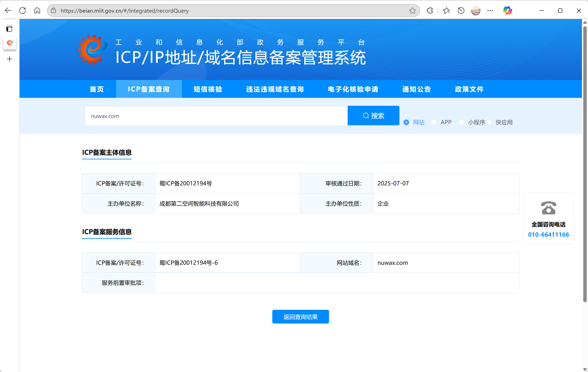Click the browser back arrow

[x=8, y=11]
